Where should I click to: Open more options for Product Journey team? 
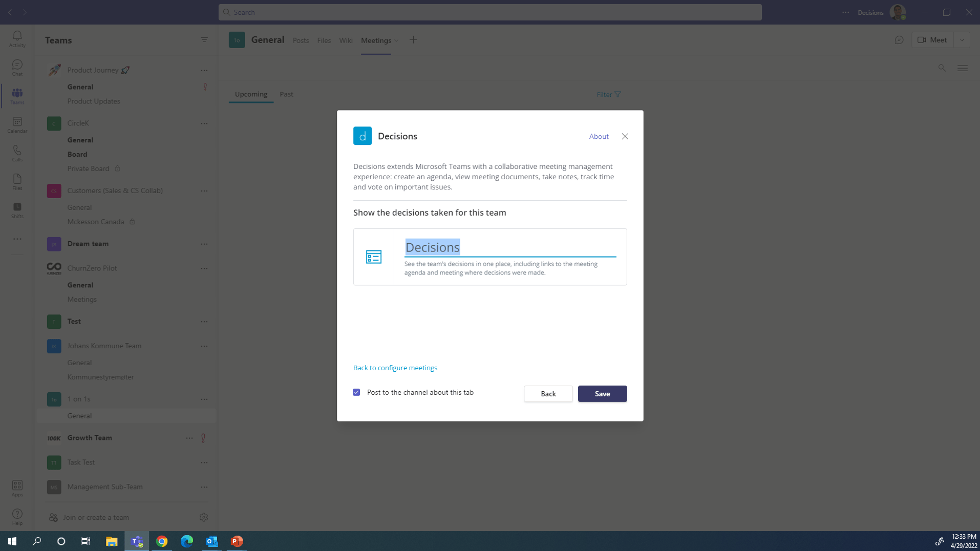204,70
